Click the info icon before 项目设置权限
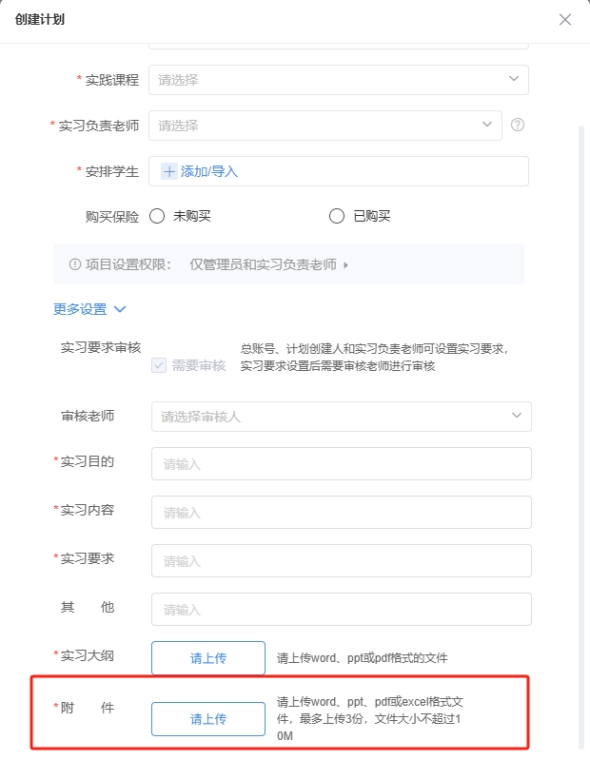The height and width of the screenshot is (760, 590). (75, 265)
